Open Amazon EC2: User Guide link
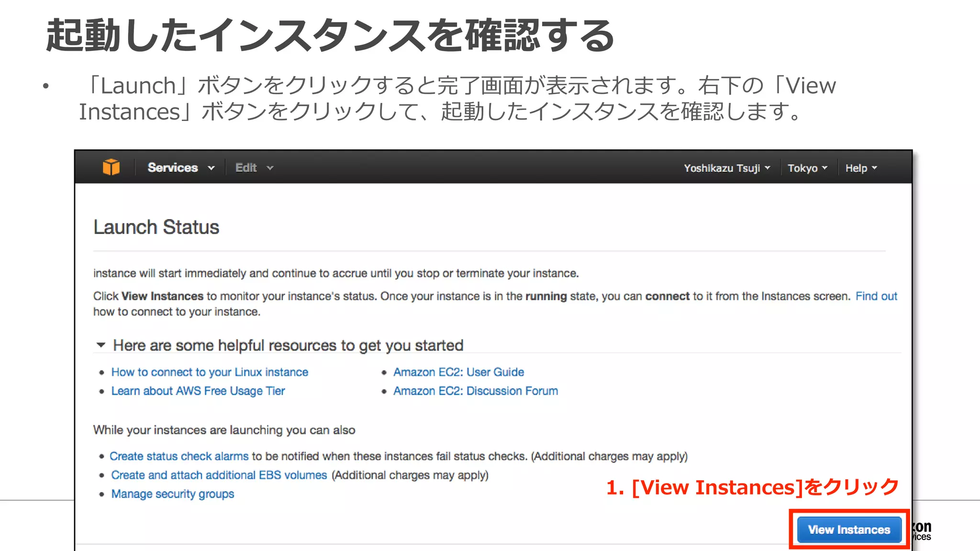Viewport: 980px width, 551px height. 458,372
